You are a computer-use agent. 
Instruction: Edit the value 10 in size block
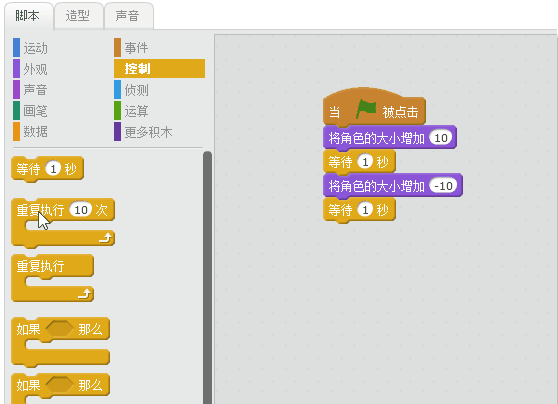[441, 138]
